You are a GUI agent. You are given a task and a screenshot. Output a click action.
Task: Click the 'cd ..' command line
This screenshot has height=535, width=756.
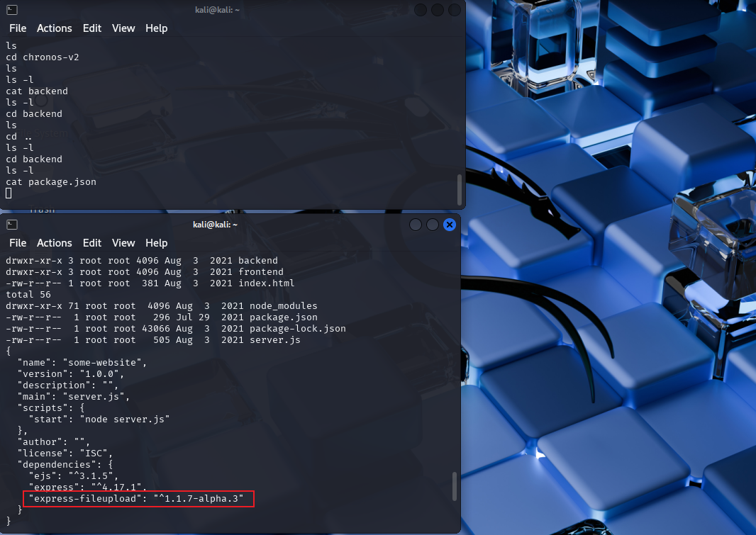tap(19, 136)
